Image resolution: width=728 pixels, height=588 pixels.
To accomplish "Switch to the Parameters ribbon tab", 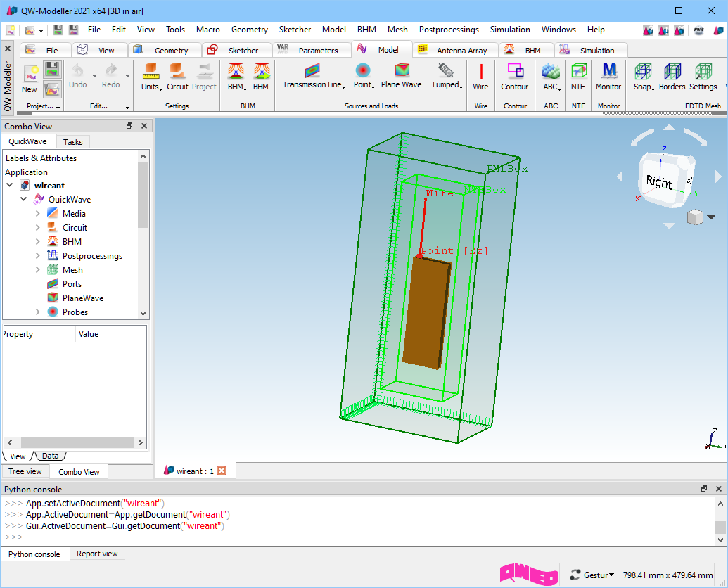I will click(311, 50).
